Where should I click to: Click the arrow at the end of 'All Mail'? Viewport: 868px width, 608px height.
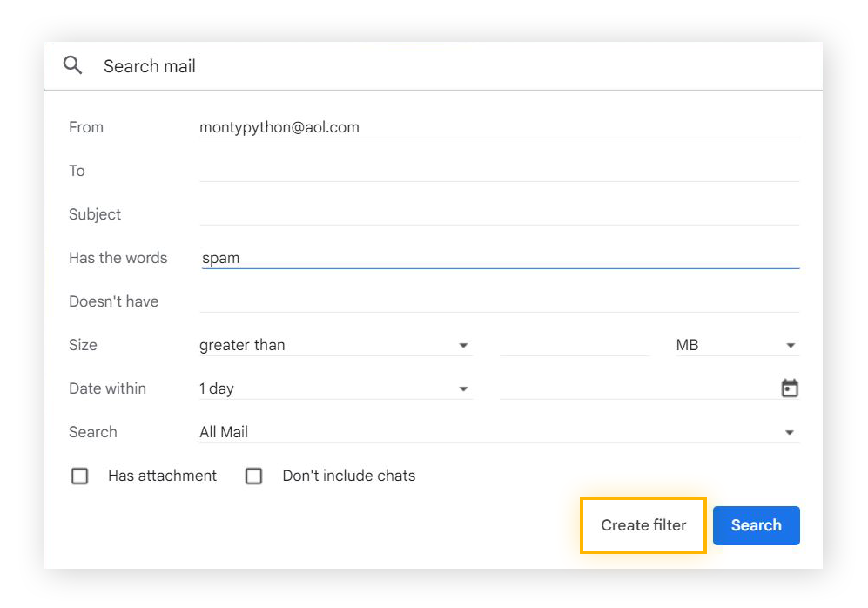pyautogui.click(x=789, y=431)
